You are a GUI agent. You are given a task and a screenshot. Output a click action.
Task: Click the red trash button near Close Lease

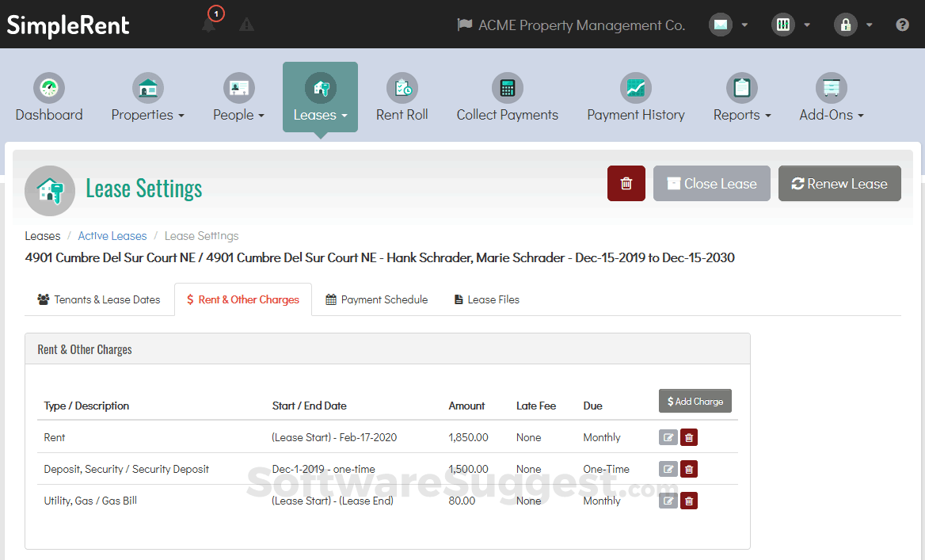click(626, 183)
